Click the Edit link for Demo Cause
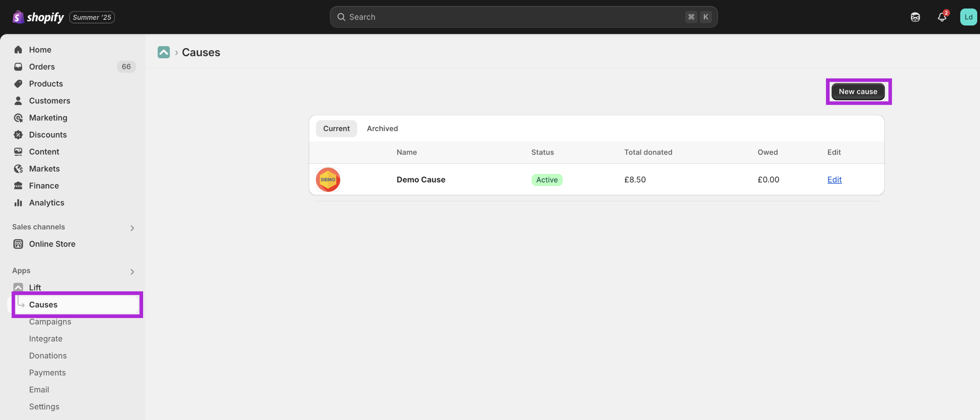 834,180
